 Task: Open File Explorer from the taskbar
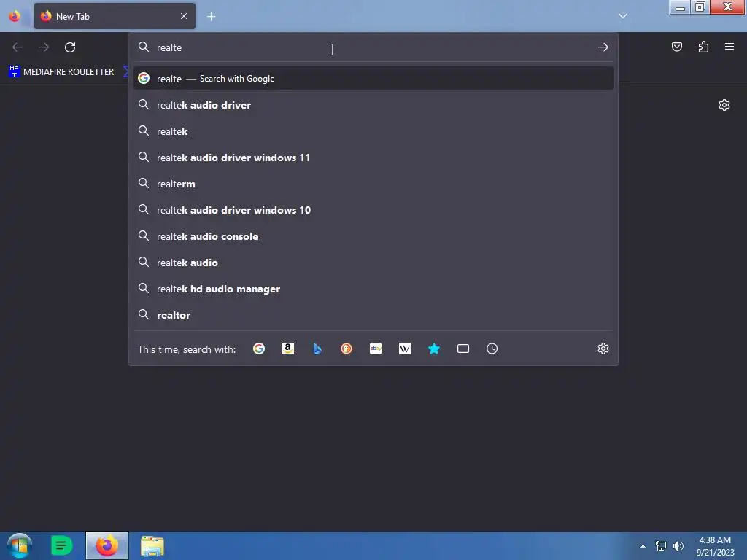(152, 546)
